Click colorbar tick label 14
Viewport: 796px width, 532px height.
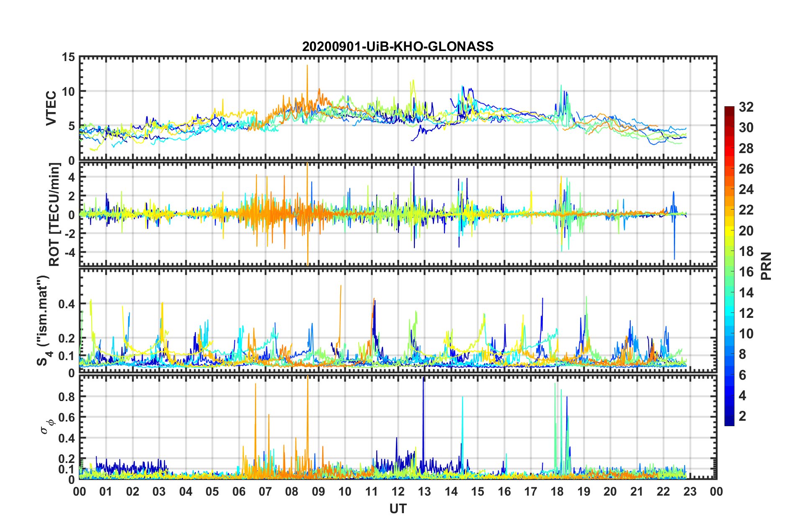click(x=746, y=293)
